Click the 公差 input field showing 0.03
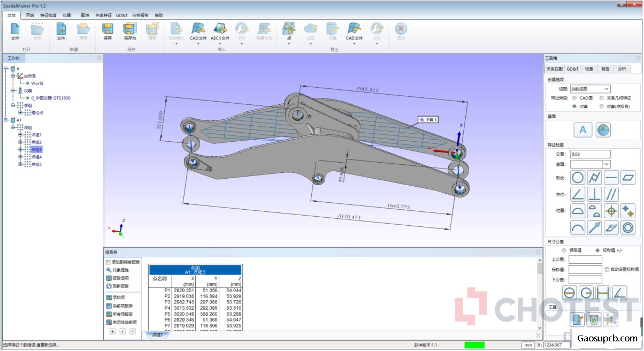The image size is (644, 351). coord(590,154)
